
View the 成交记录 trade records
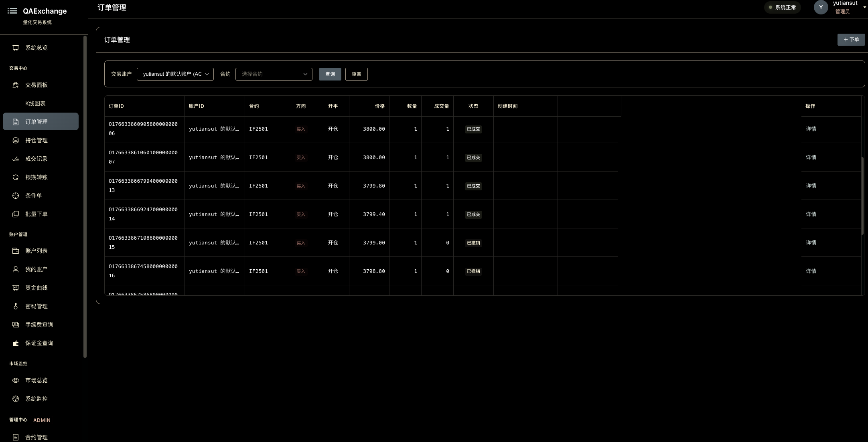[36, 159]
